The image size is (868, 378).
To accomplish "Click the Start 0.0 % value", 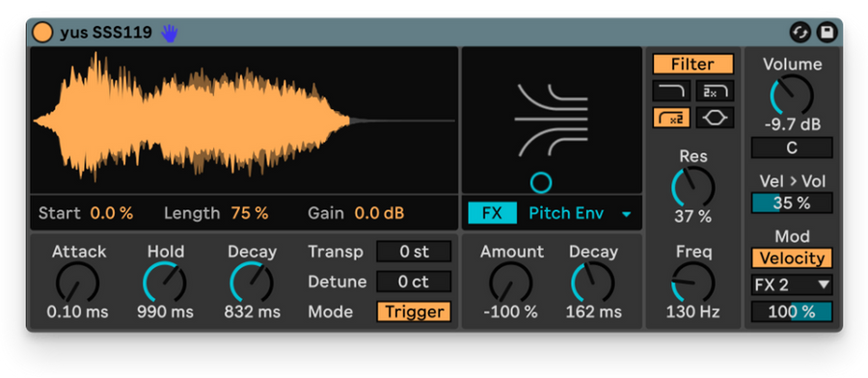I will (x=112, y=213).
